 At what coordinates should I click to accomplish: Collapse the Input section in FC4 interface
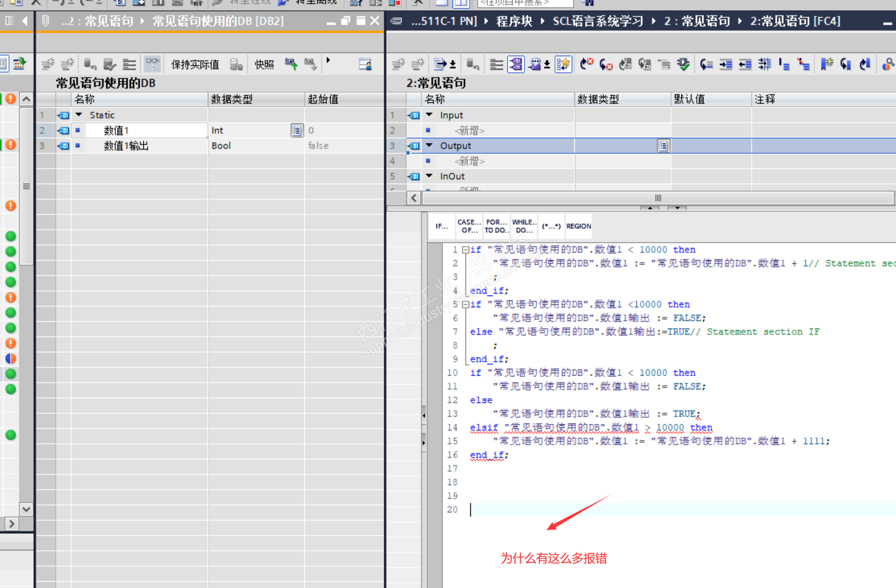point(429,115)
